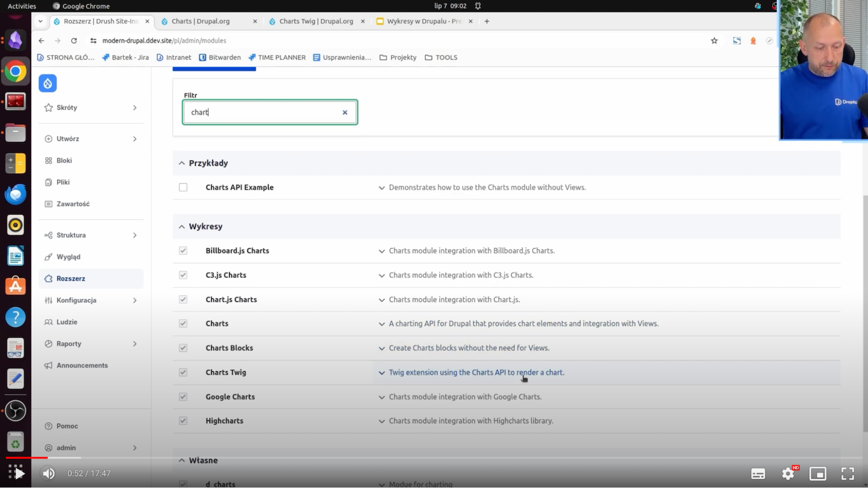Open Activities overview in top bar

click(x=22, y=6)
